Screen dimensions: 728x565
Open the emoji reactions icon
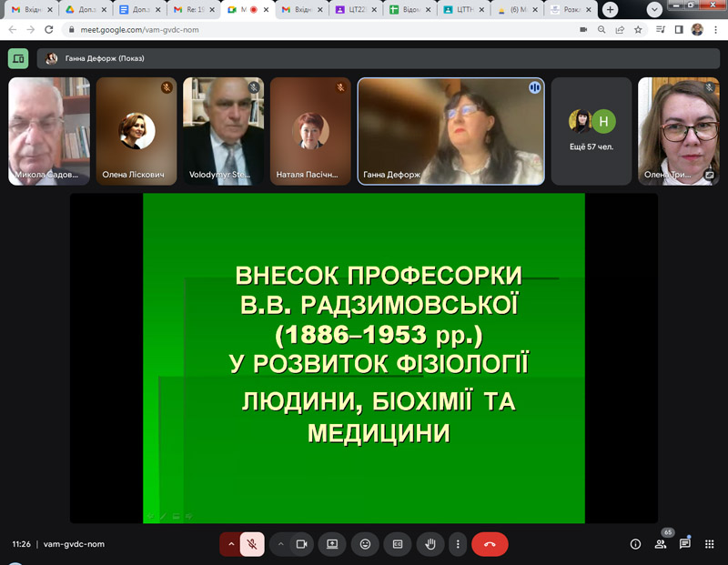pyautogui.click(x=365, y=544)
